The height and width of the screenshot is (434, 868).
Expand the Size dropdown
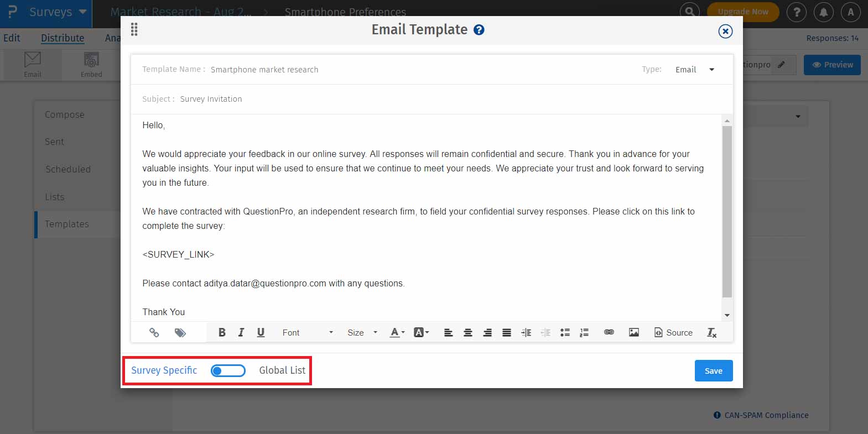tap(362, 332)
